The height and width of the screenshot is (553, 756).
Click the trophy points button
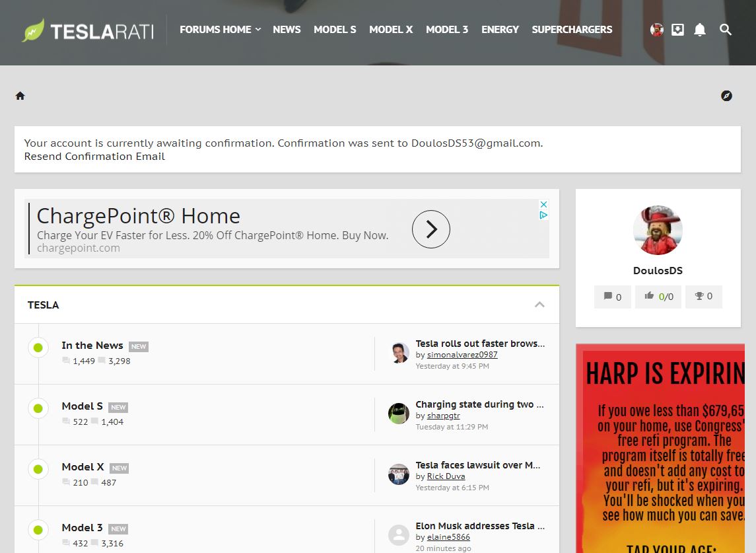[703, 296]
